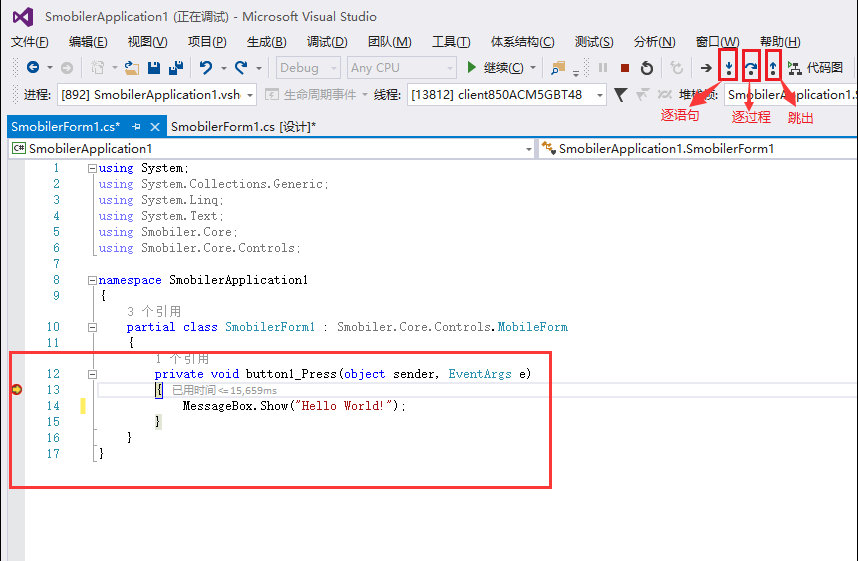This screenshot has height=561, width=858.
Task: Close the SmobilerForm1.cs tab
Action: click(x=155, y=126)
